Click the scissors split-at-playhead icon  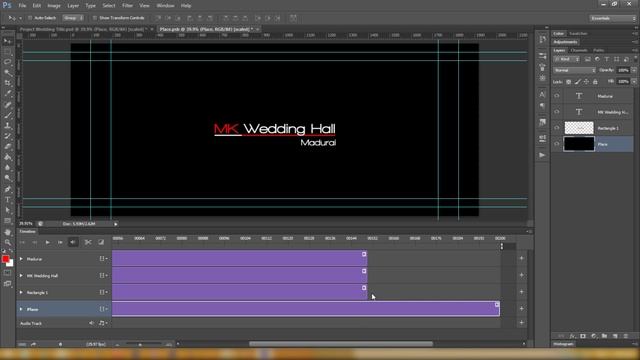(88, 242)
